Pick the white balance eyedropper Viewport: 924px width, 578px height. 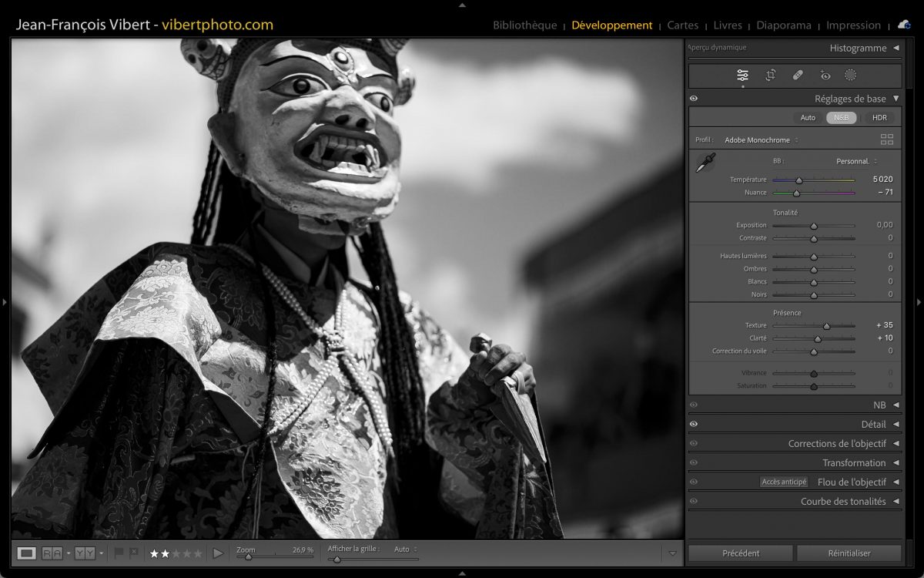tap(705, 163)
